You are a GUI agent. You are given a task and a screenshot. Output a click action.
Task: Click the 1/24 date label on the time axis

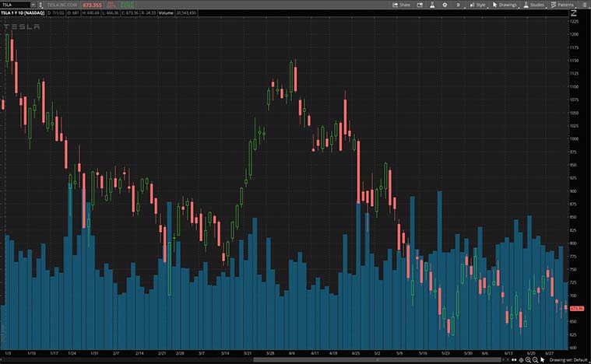coord(72,353)
